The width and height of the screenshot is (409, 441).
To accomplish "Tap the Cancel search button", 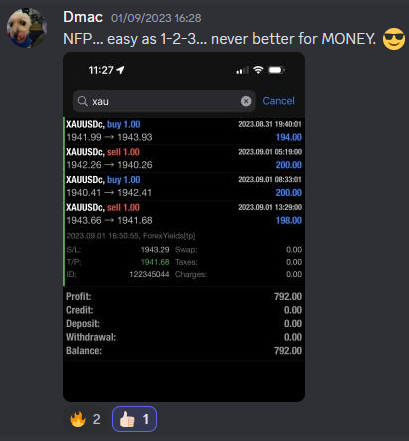I will point(278,101).
